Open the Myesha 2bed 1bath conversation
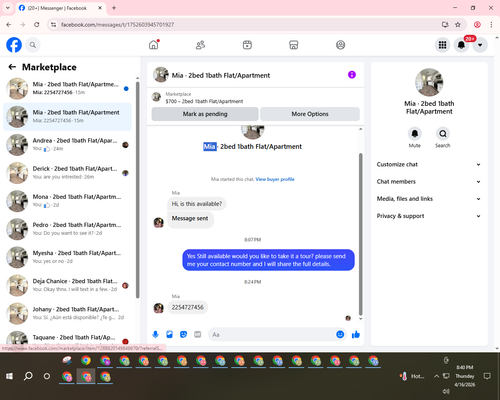This screenshot has height=400, width=500. point(68,257)
